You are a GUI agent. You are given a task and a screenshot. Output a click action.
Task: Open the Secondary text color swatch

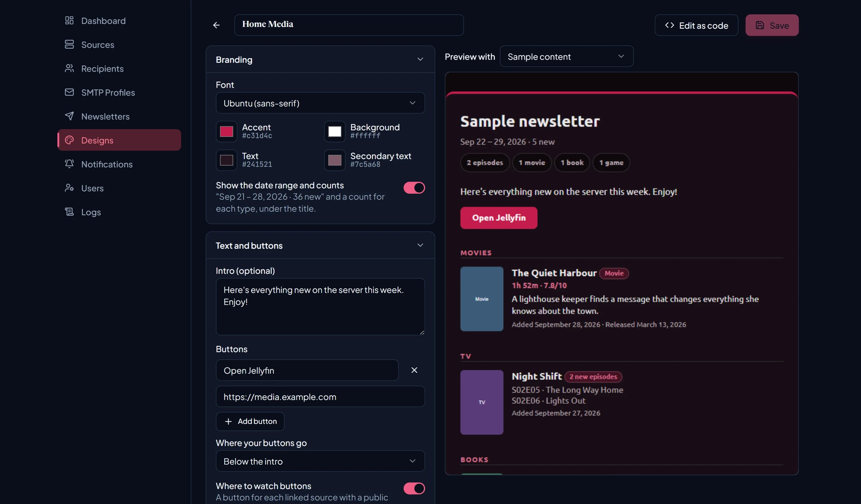(x=335, y=160)
